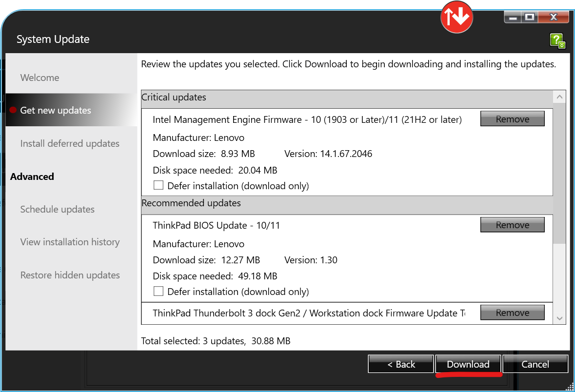575x392 pixels.
Task: Remove ThinkPad BIOS Update from list
Action: point(512,225)
